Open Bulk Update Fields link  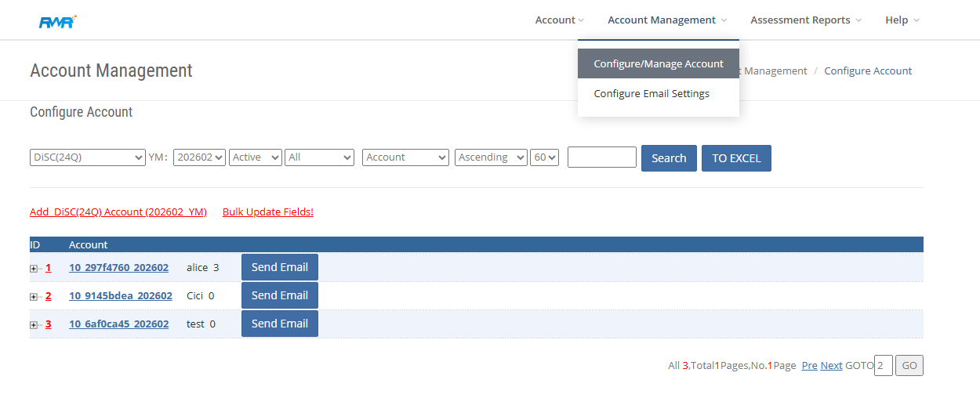click(x=268, y=212)
